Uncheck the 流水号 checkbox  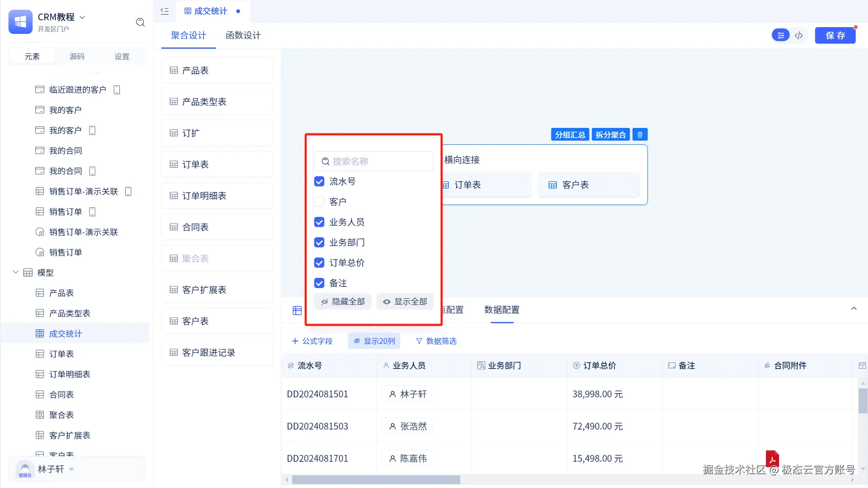(319, 182)
